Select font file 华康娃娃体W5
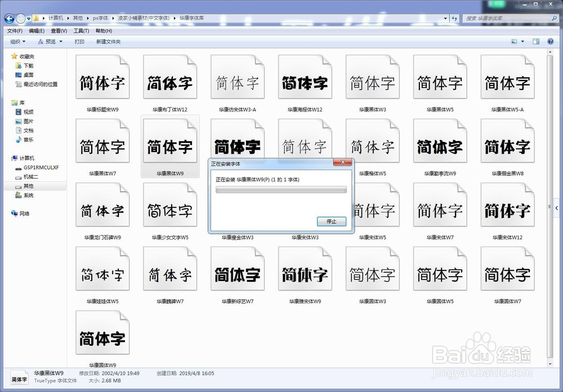This screenshot has height=392, width=563. [x=102, y=275]
